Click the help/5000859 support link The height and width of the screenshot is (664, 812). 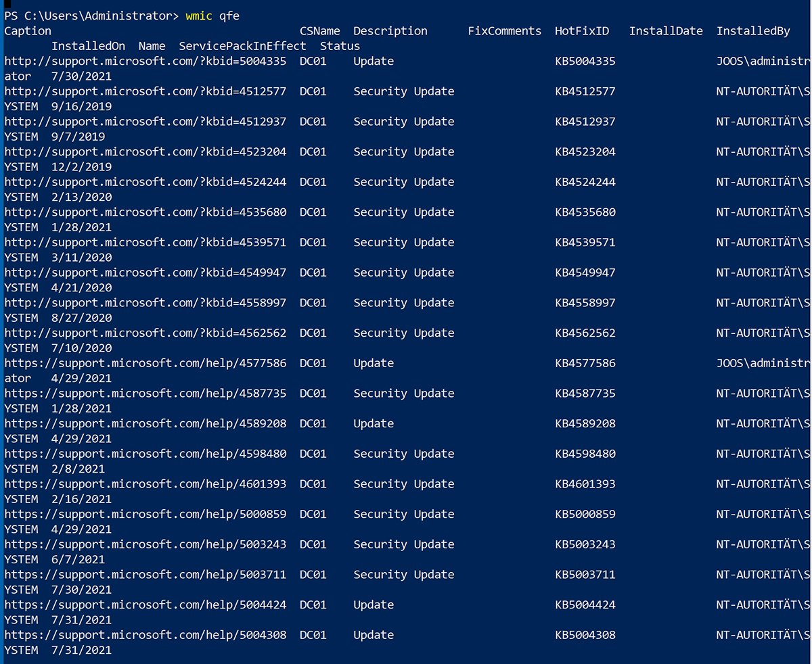(145, 514)
